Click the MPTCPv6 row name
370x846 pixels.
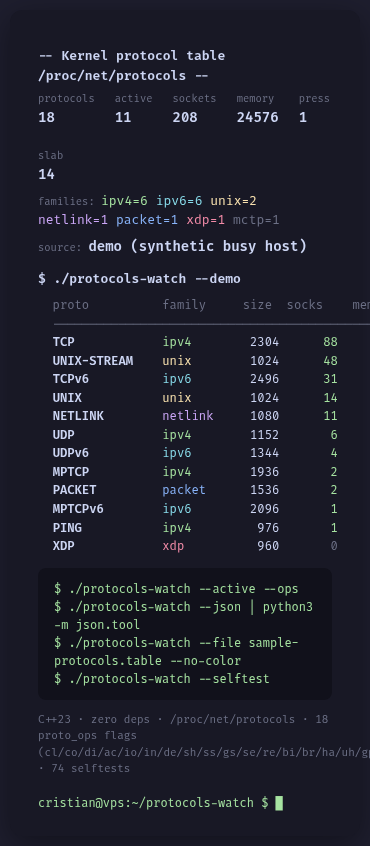point(78,509)
